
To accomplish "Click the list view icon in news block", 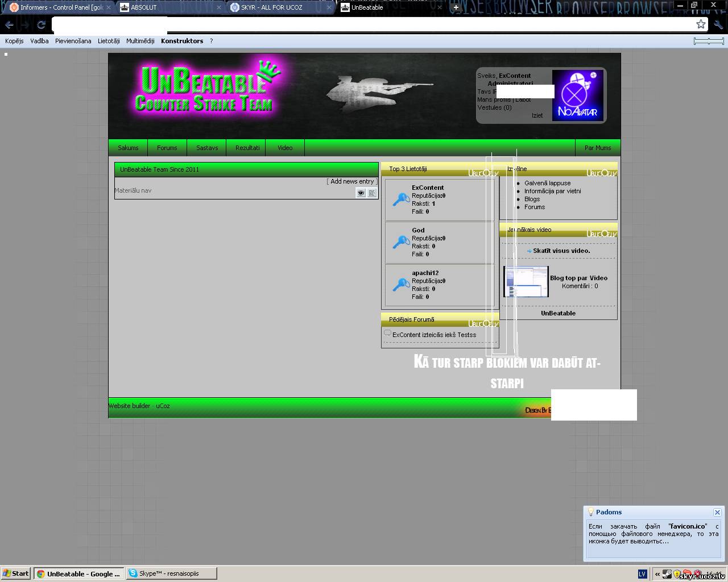I will (371, 193).
